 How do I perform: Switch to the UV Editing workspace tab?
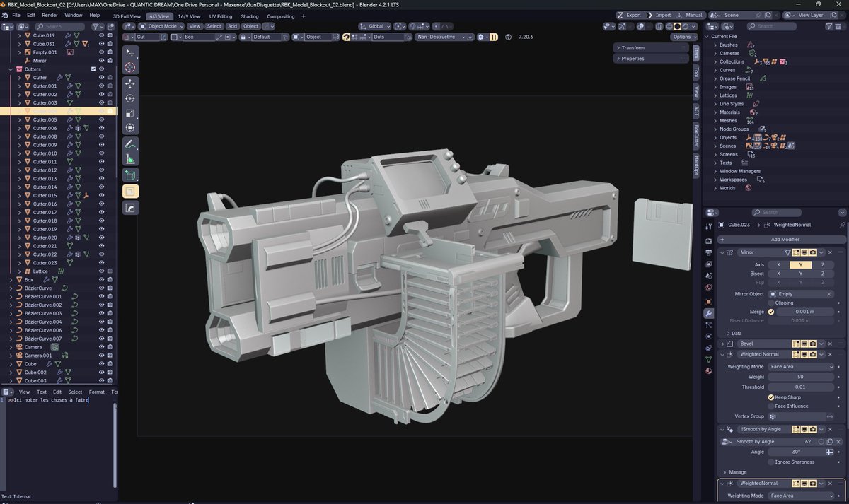coord(221,16)
